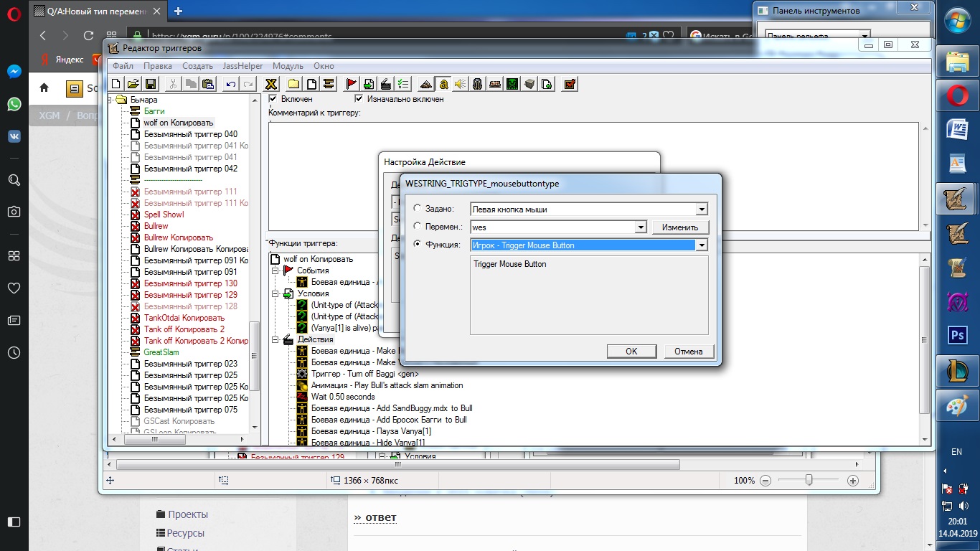Click the Terrain Editor mountain icon
Viewport: 980px width, 551px height.
click(x=426, y=84)
